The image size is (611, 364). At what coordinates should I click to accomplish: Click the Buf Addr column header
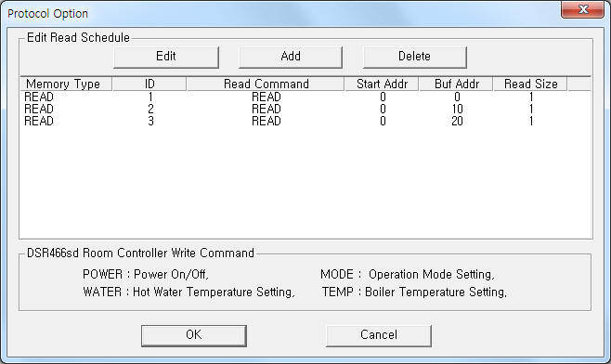(456, 84)
